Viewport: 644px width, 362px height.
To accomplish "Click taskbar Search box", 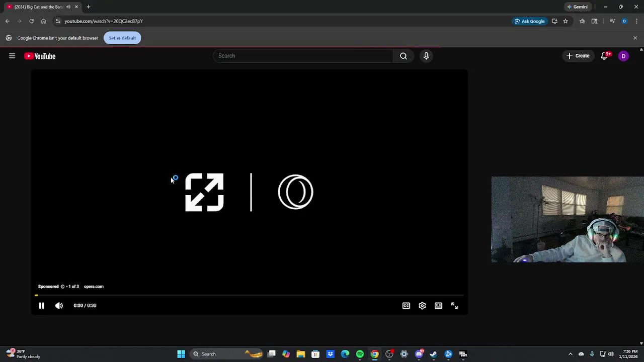I will [x=227, y=354].
